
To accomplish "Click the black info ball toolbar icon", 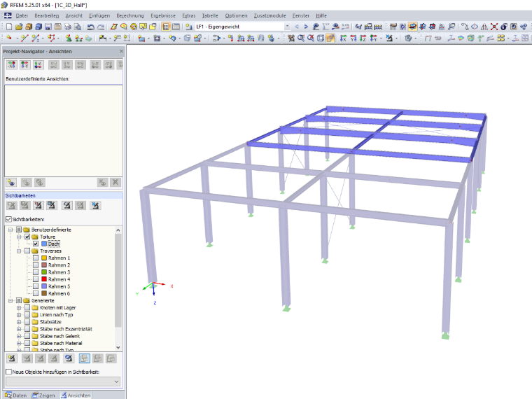I will tap(504, 27).
